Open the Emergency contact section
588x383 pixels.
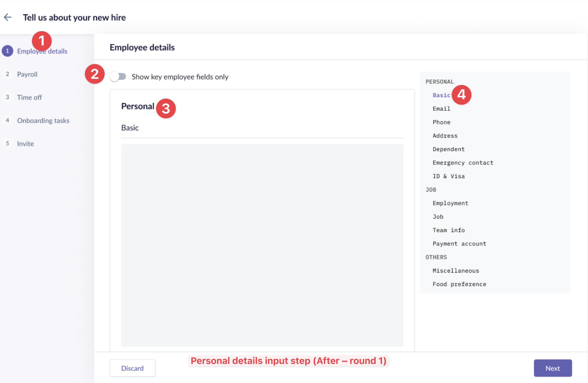pos(463,163)
